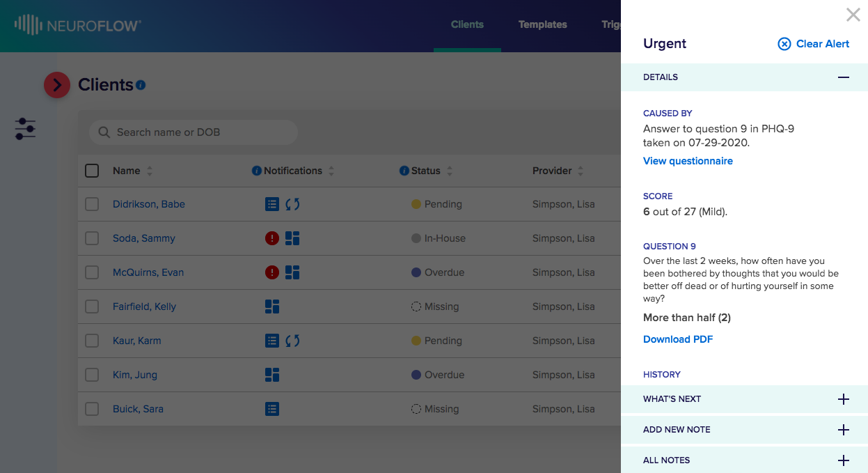Click Overdue status for Kim, Jung

[438, 375]
